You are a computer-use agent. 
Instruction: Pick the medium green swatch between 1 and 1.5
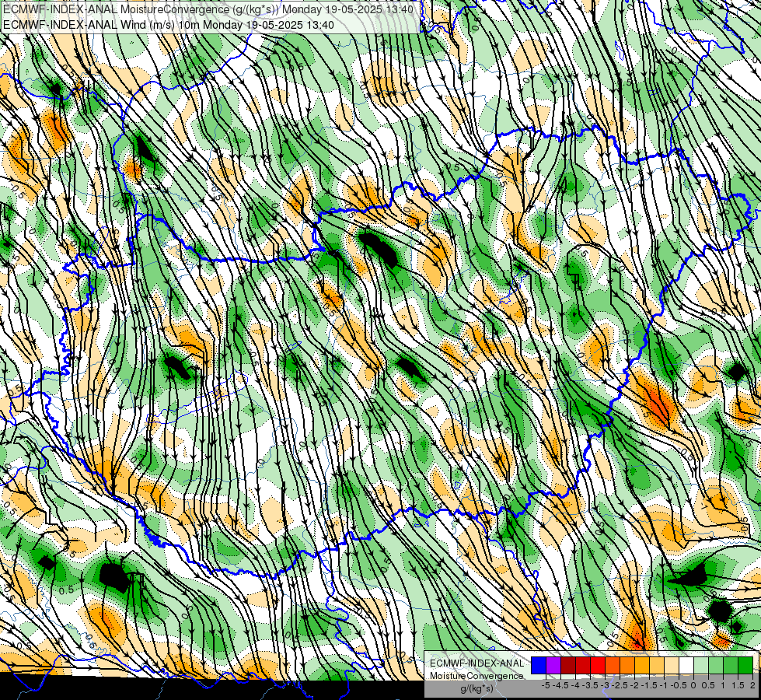731,666
